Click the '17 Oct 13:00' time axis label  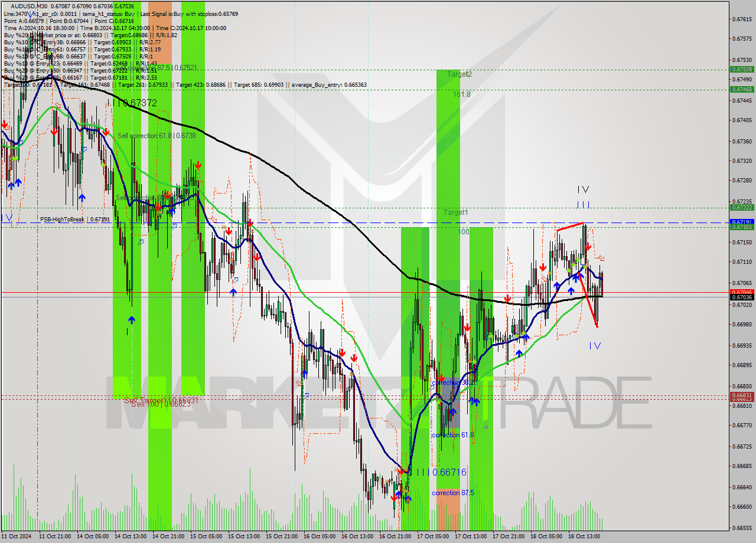470,537
